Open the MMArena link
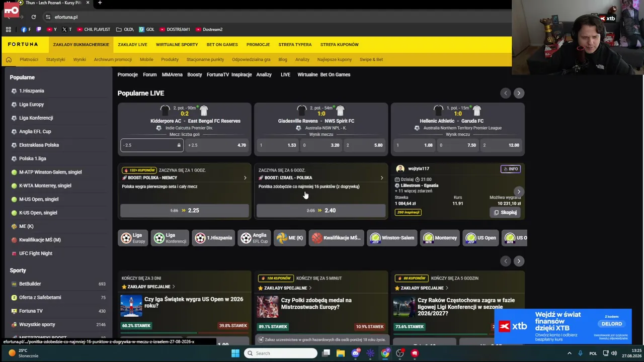The height and width of the screenshot is (362, 644). pyautogui.click(x=172, y=75)
